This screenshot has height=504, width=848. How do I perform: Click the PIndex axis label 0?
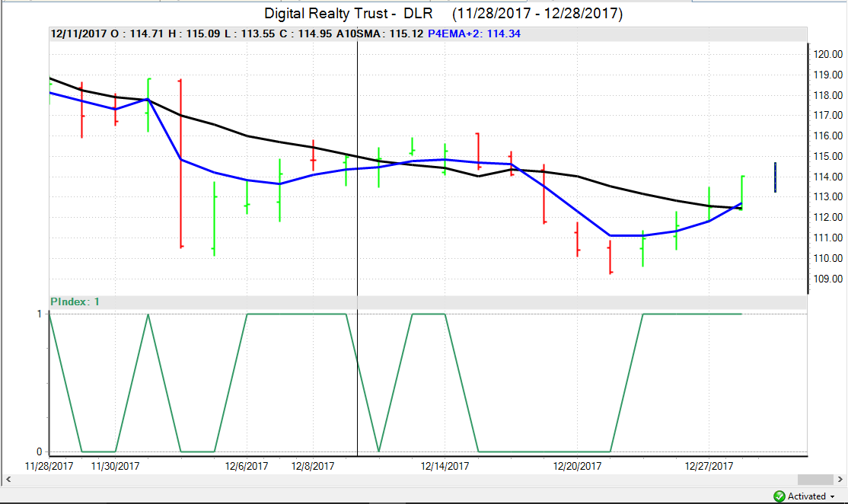click(39, 451)
